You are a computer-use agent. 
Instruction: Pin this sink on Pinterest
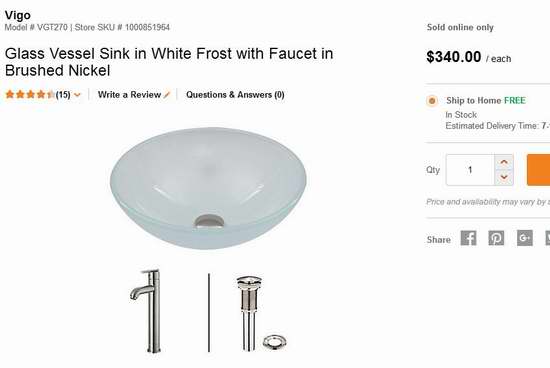pos(496,238)
